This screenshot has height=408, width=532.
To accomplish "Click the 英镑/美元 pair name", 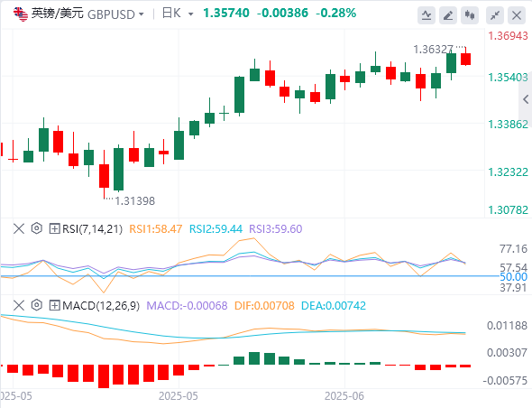I will click(x=57, y=14).
